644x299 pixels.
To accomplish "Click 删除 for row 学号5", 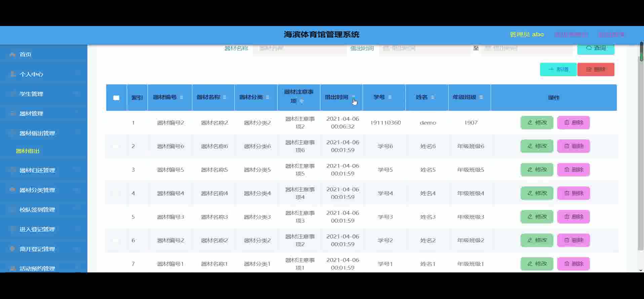I will [573, 170].
